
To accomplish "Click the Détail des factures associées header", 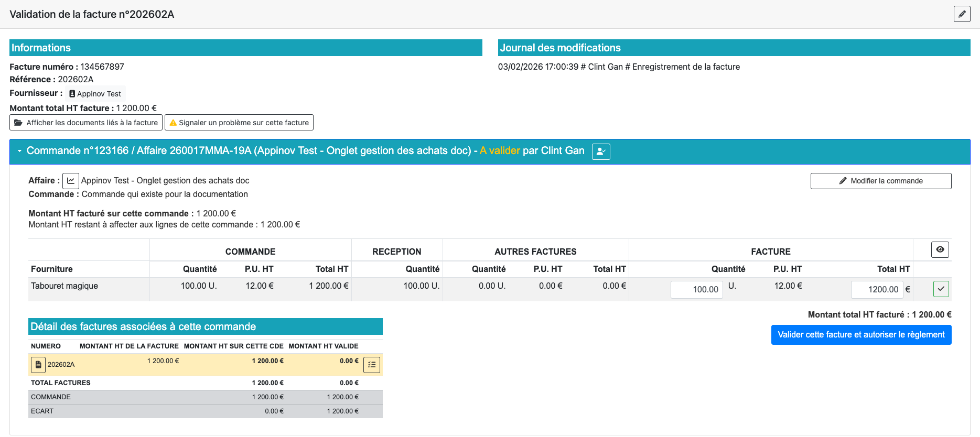I will [x=205, y=326].
